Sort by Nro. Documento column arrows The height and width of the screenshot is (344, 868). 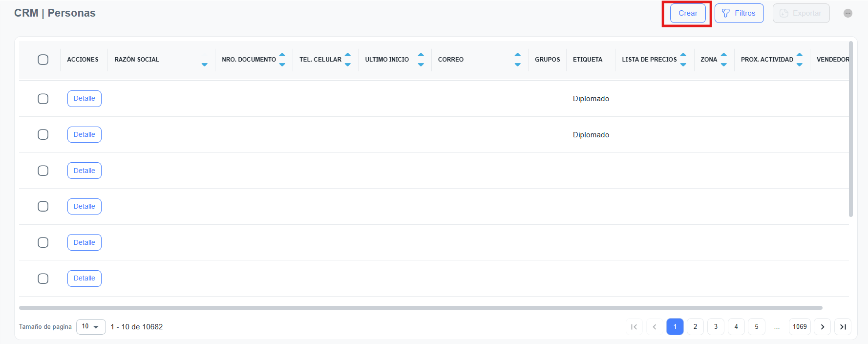pyautogui.click(x=282, y=60)
